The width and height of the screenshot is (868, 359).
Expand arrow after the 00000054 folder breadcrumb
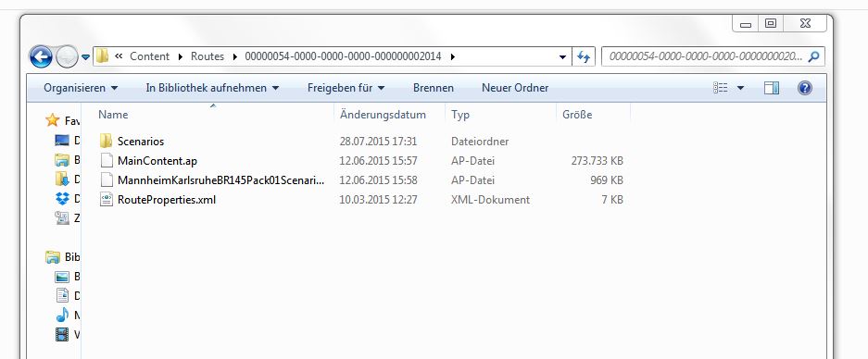coord(452,56)
